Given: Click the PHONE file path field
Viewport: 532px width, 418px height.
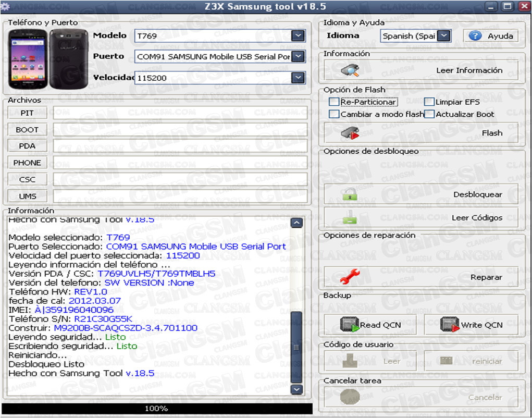Looking at the screenshot, I should (180, 163).
